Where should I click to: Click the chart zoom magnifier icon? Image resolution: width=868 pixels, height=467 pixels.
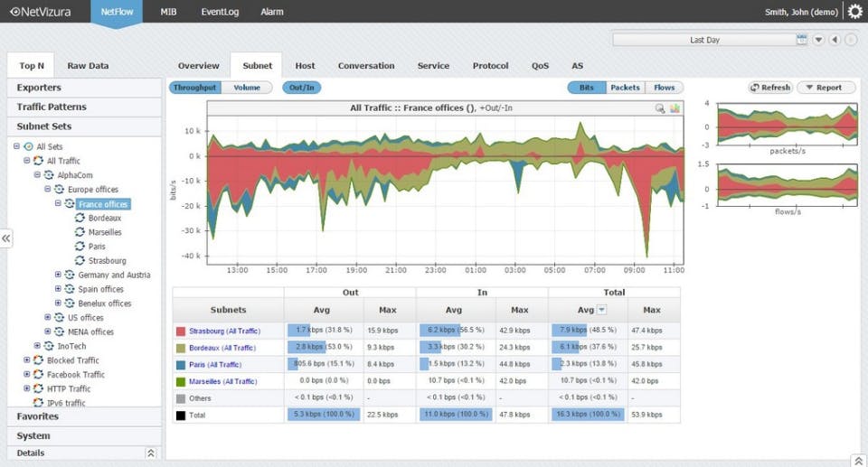(x=660, y=108)
